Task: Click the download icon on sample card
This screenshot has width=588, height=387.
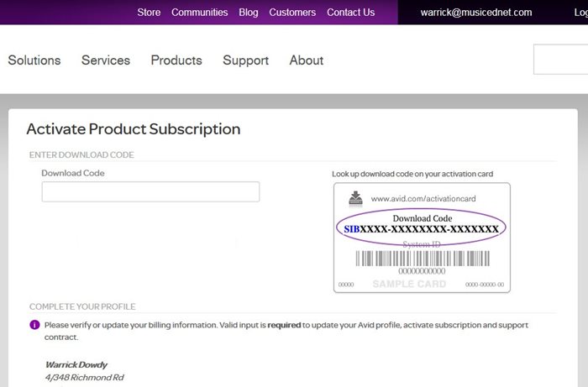Action: tap(355, 199)
